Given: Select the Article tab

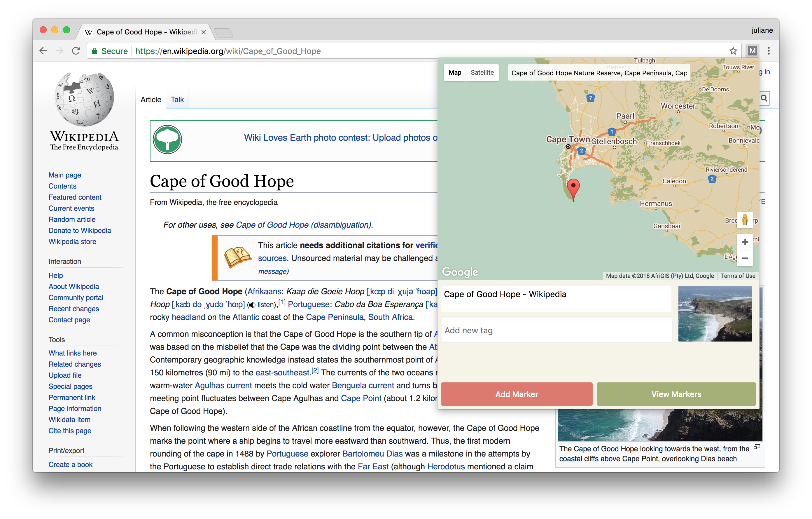Looking at the screenshot, I should tap(151, 100).
